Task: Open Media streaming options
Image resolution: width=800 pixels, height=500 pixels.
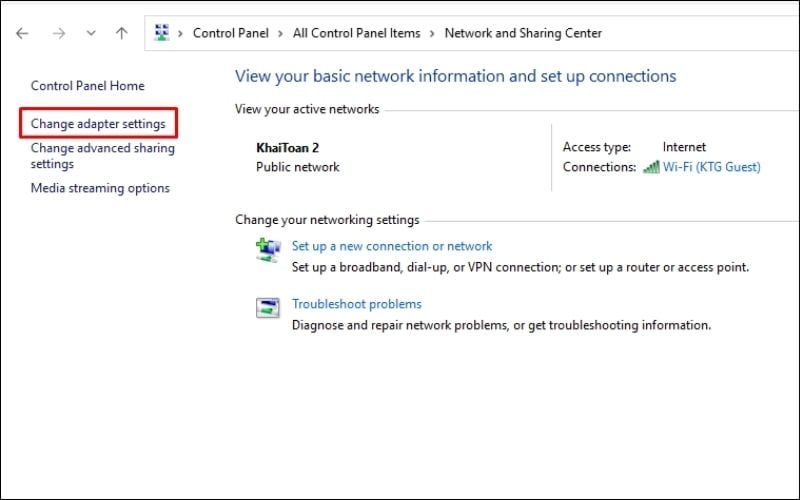Action: [100, 188]
